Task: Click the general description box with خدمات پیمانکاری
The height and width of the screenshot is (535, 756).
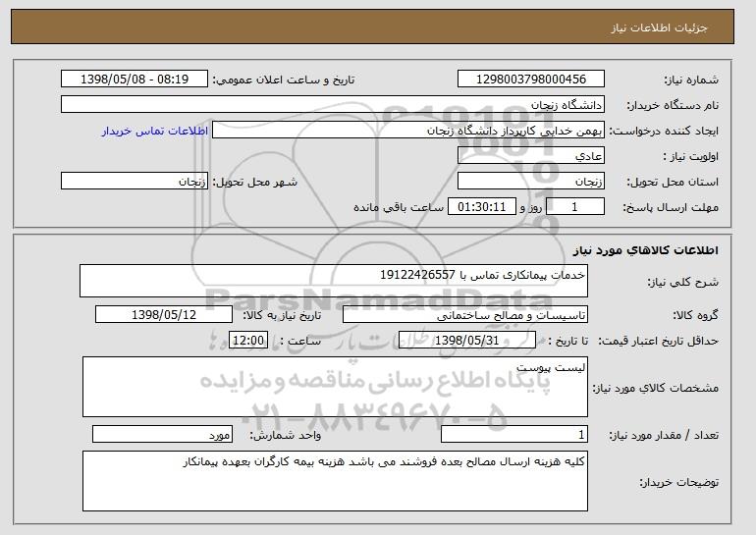Action: [x=334, y=281]
